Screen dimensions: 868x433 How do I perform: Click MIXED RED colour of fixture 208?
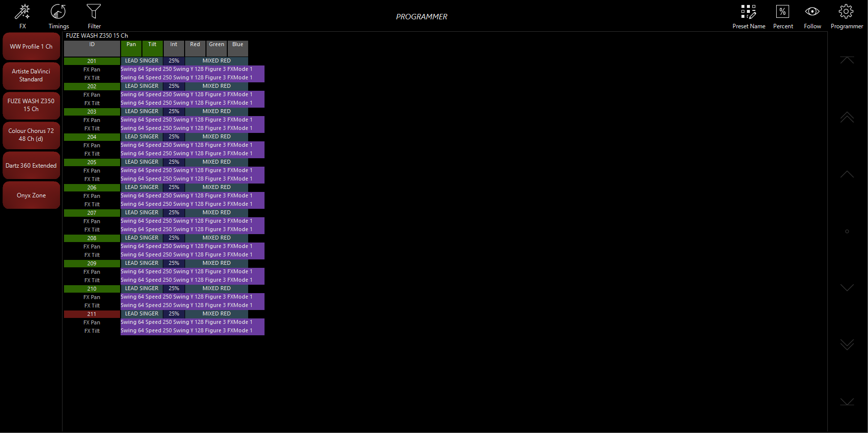coord(216,238)
